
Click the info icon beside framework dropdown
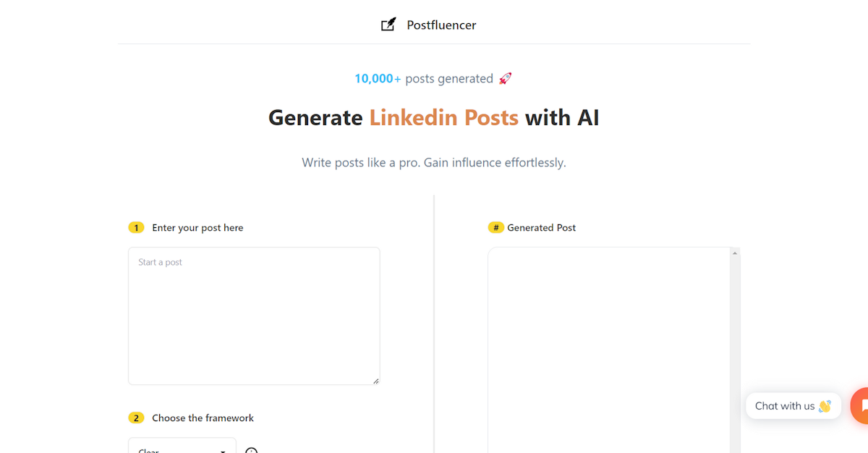[x=251, y=451]
